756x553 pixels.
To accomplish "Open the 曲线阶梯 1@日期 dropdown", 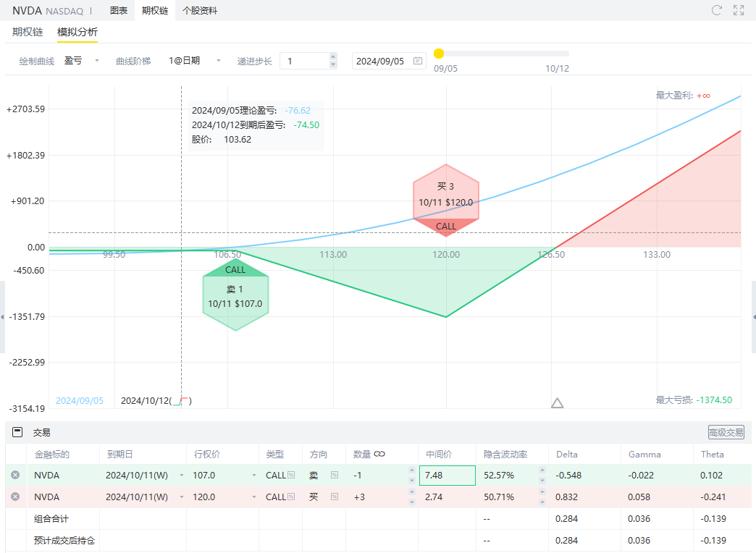I will point(194,61).
